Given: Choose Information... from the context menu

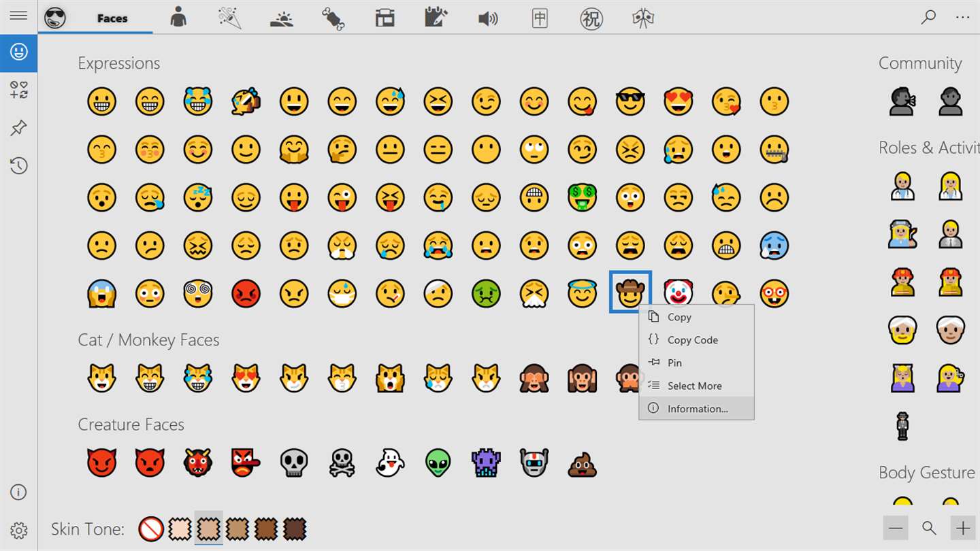Looking at the screenshot, I should [x=696, y=408].
